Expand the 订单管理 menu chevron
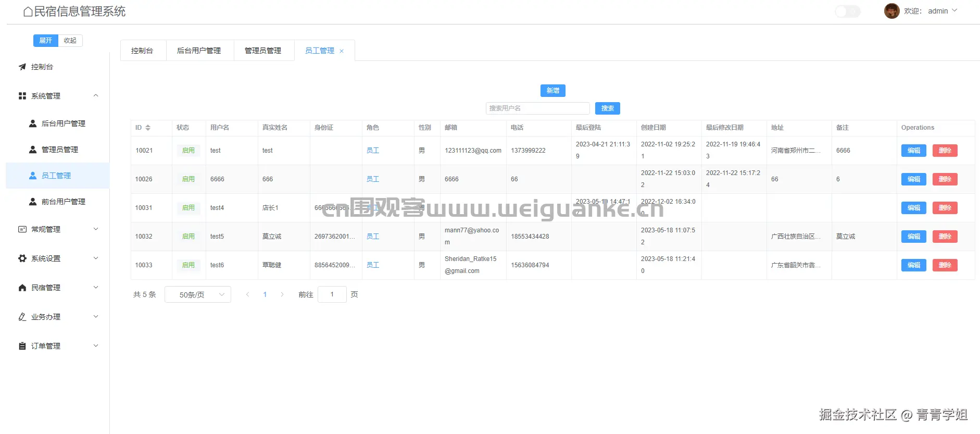The width and height of the screenshot is (980, 434). click(x=96, y=345)
